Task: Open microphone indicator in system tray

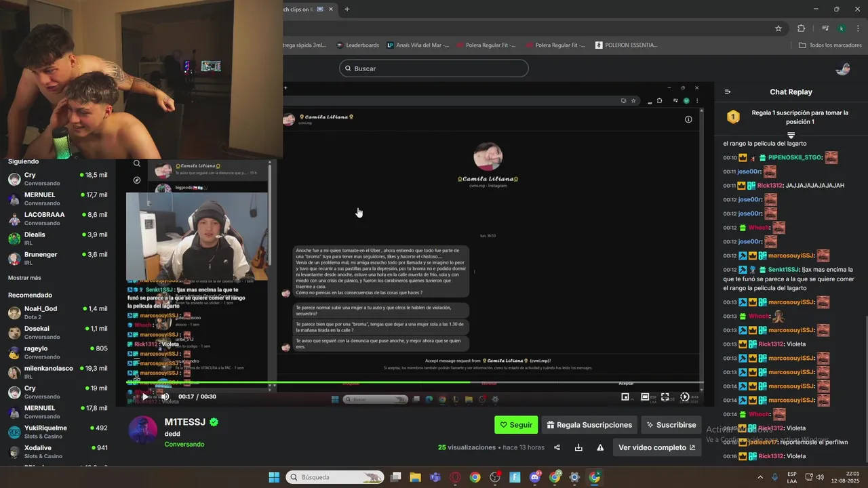Action: pos(774,477)
